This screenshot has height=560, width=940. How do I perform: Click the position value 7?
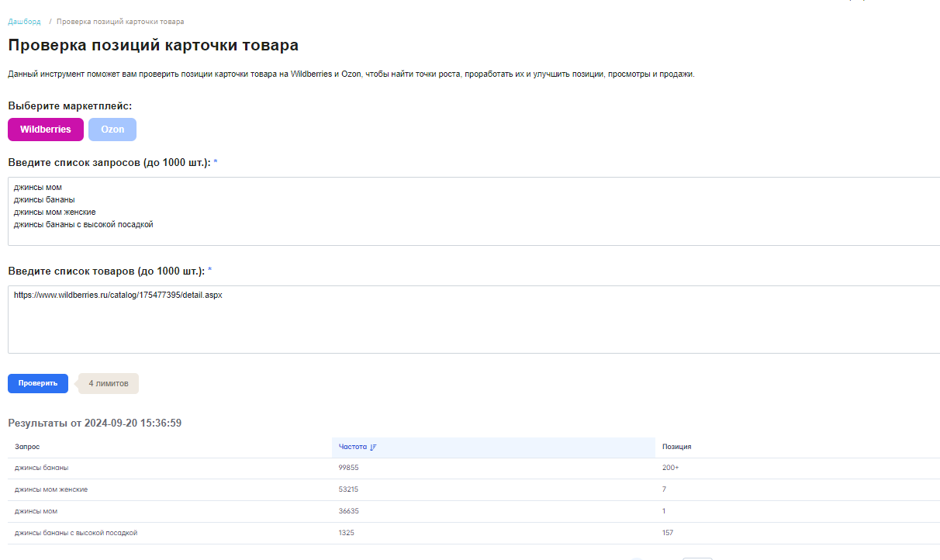pyautogui.click(x=664, y=489)
